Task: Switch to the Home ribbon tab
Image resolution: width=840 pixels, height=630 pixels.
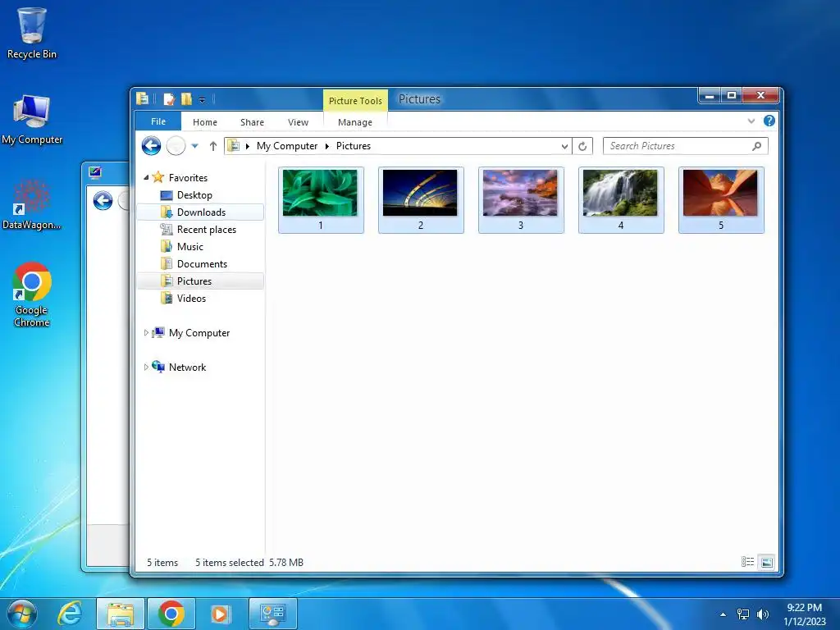Action: [204, 122]
